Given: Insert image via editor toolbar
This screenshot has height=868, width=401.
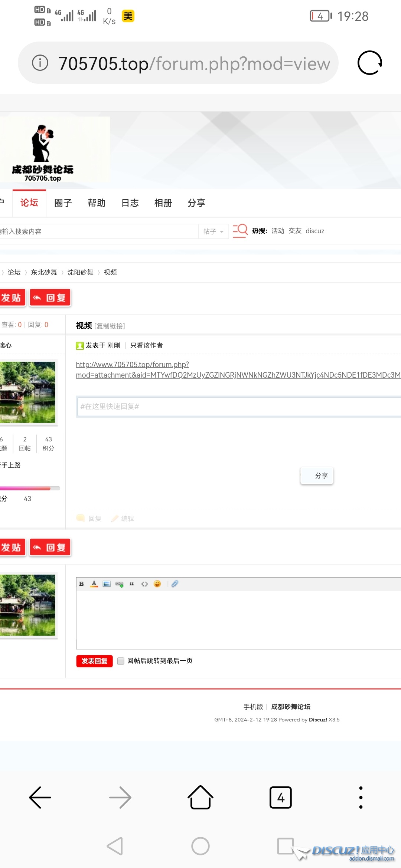Looking at the screenshot, I should (107, 584).
